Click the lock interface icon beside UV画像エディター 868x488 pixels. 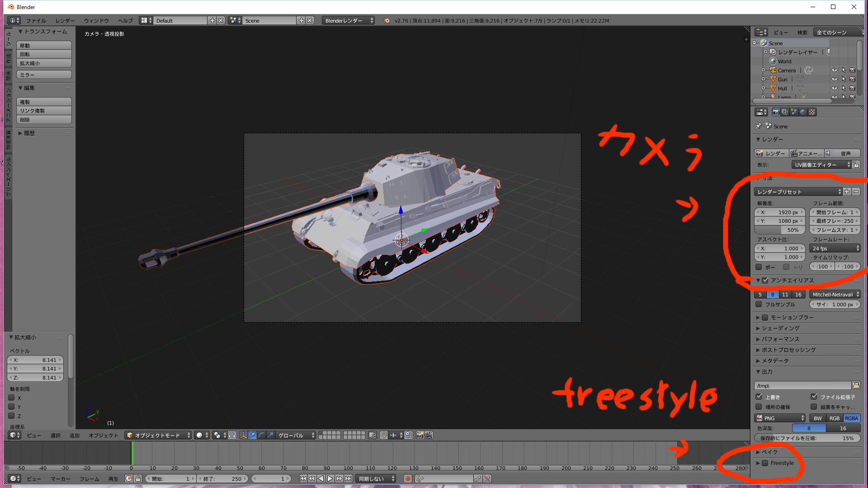tap(856, 165)
